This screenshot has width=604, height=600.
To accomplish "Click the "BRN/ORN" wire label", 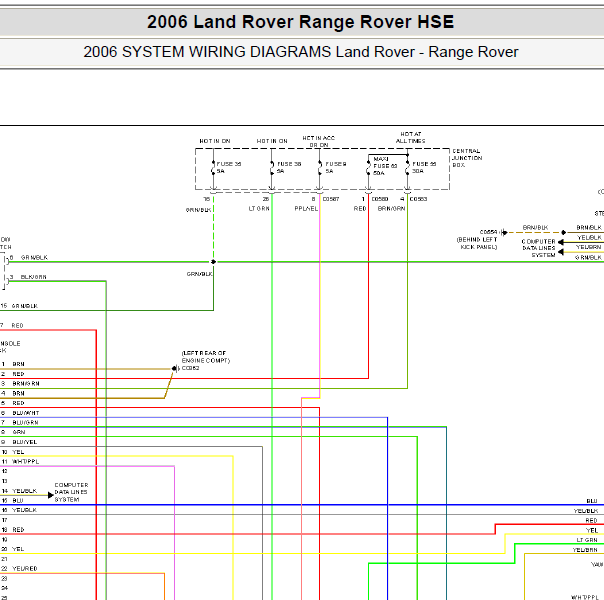I will pyautogui.click(x=391, y=209).
